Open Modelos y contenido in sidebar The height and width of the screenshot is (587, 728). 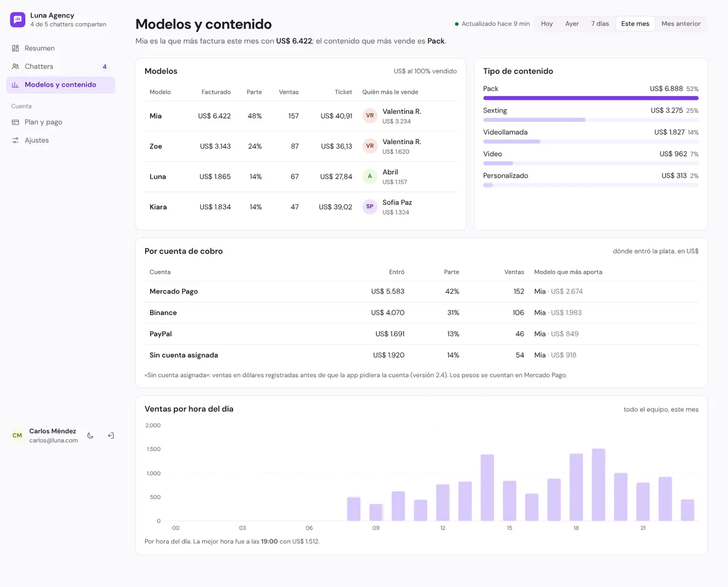[x=61, y=85]
